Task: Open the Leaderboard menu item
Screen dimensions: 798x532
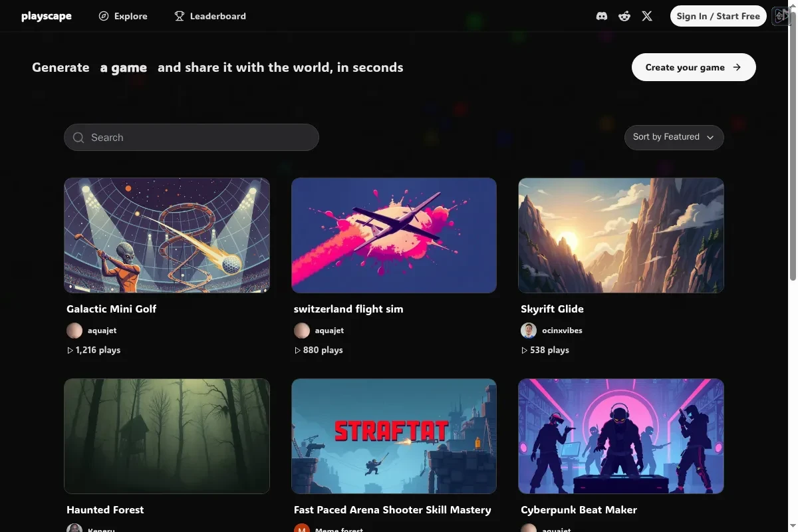Action: (210, 16)
